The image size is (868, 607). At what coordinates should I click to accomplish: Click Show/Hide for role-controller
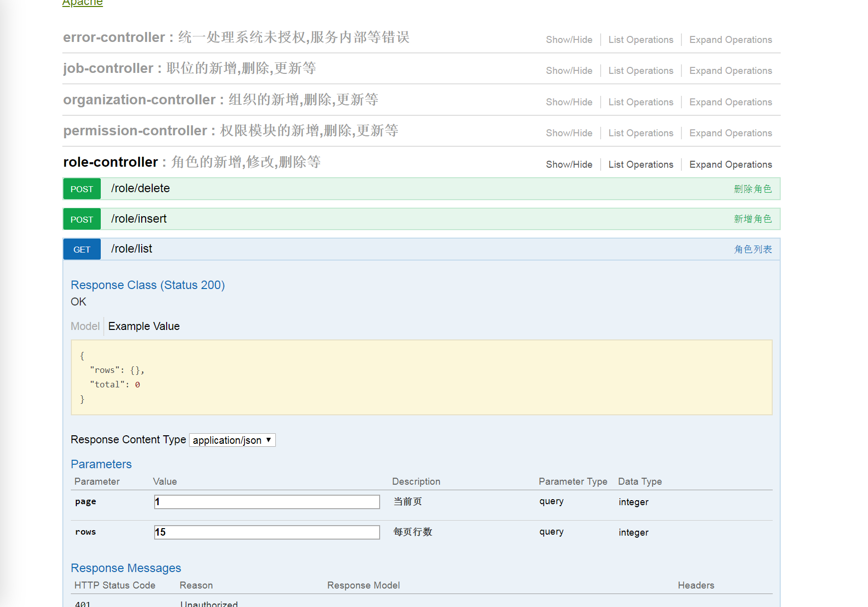[569, 165]
